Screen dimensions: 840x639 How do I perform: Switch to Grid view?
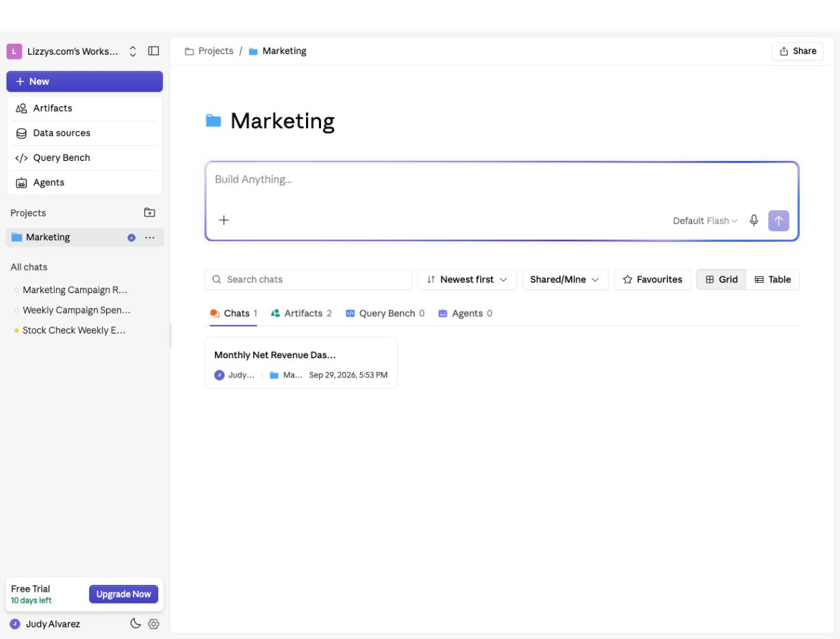click(x=722, y=279)
